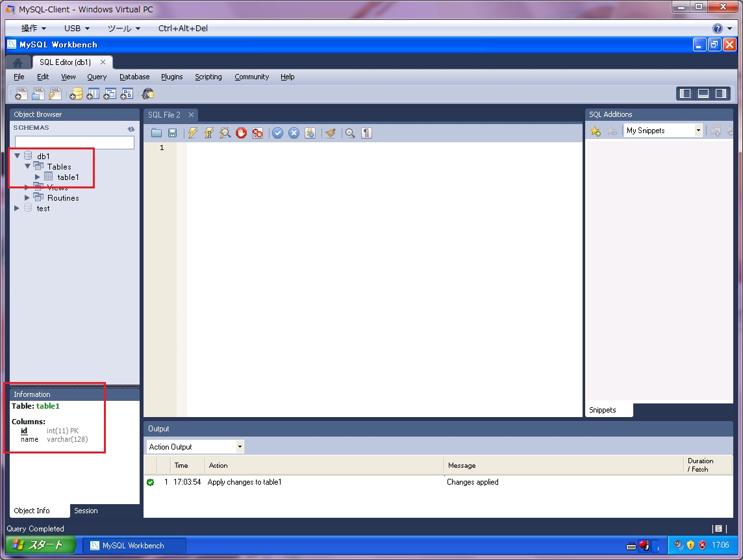Beautify the query with broom icon
Viewport: 743px width, 560px height.
pyautogui.click(x=331, y=133)
